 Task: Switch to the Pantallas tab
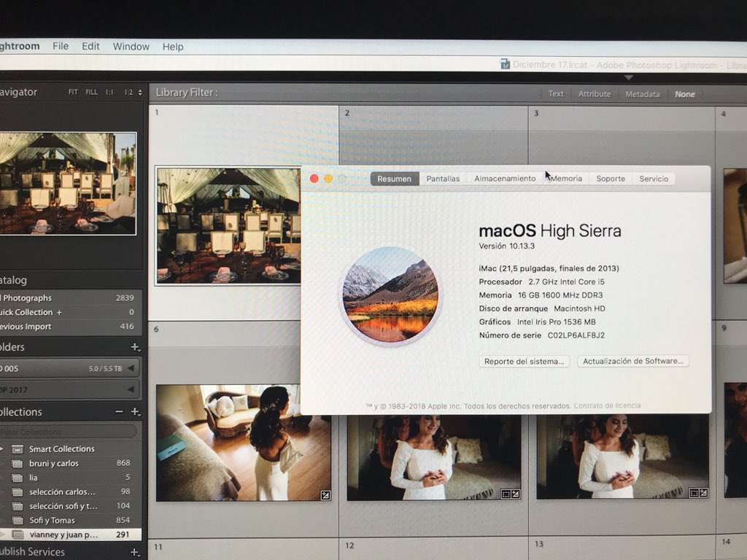443,179
